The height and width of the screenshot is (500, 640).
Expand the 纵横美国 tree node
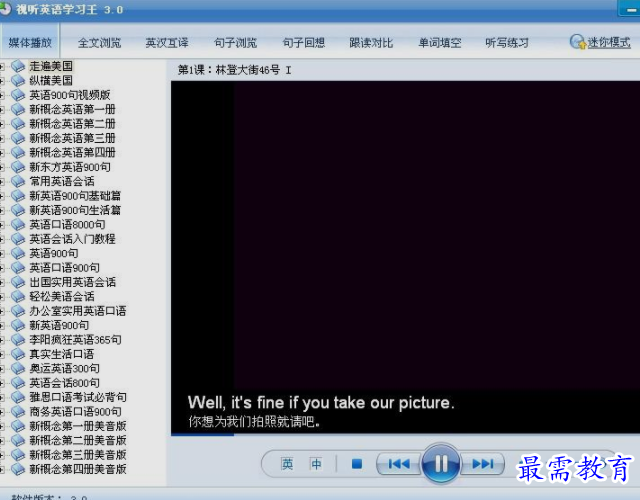click(x=2, y=80)
